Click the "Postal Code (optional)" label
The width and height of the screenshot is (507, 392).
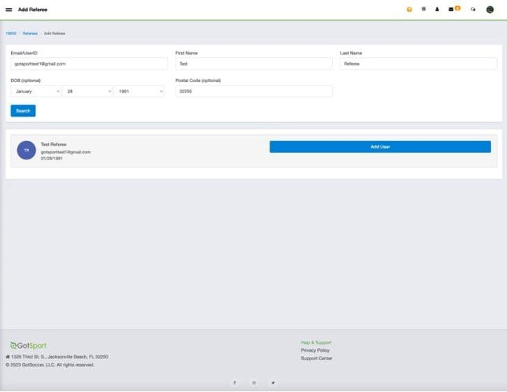point(198,81)
